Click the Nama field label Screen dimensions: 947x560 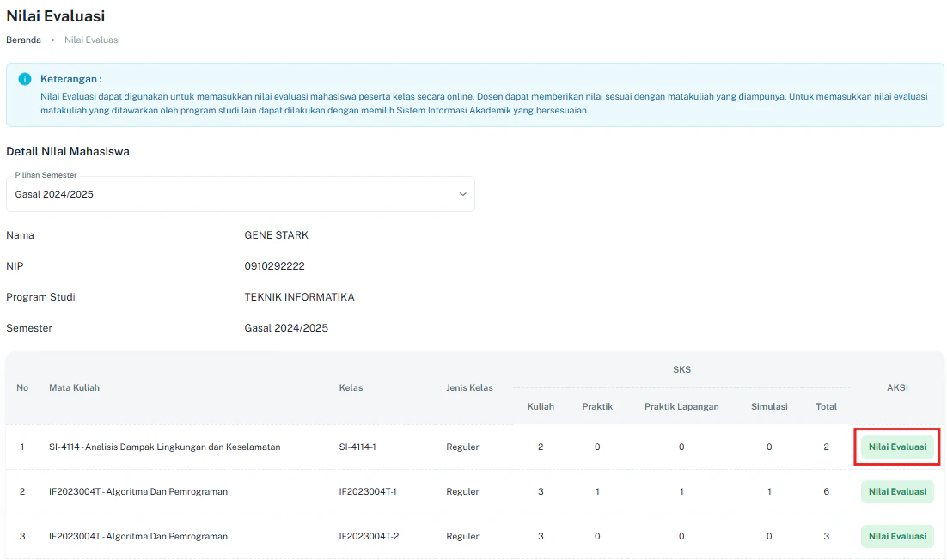coord(20,235)
